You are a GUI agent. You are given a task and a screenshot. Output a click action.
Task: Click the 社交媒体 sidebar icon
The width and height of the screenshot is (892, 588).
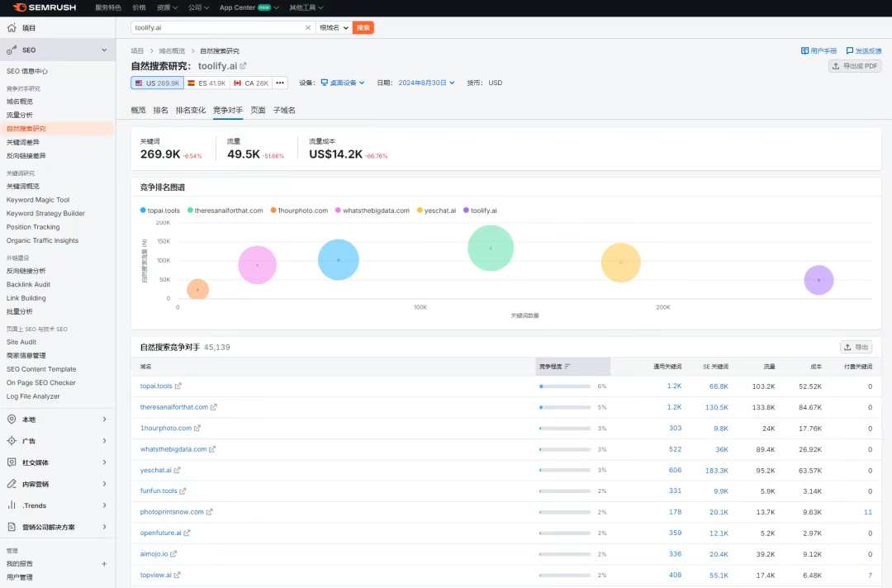click(x=12, y=462)
